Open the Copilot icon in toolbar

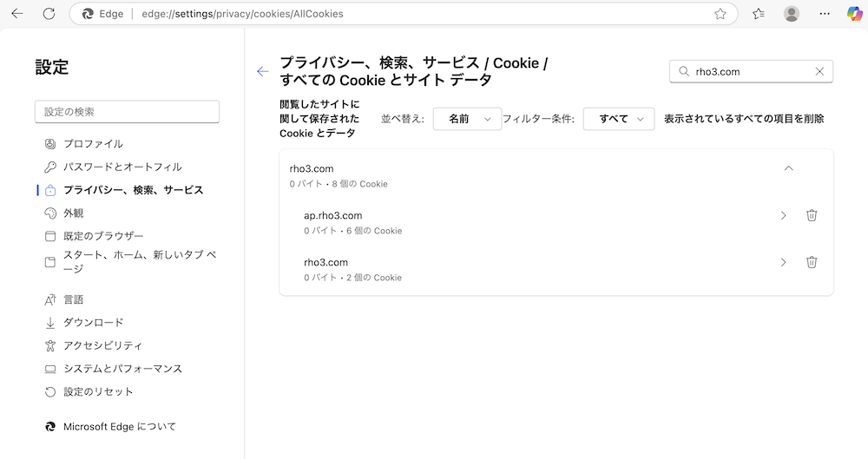pyautogui.click(x=855, y=14)
